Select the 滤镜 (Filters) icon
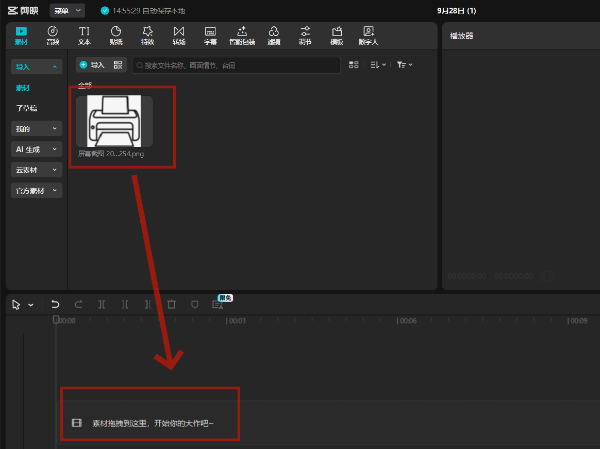 click(273, 36)
